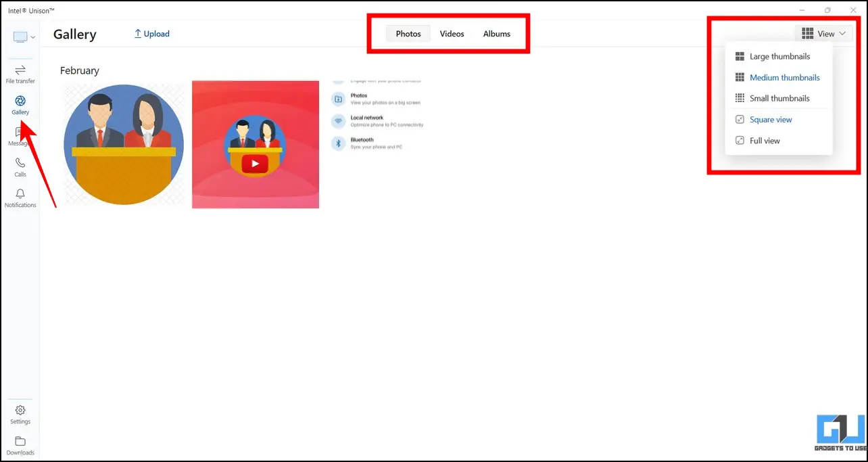Image resolution: width=868 pixels, height=462 pixels.
Task: Open the Calls sidebar icon
Action: point(20,167)
